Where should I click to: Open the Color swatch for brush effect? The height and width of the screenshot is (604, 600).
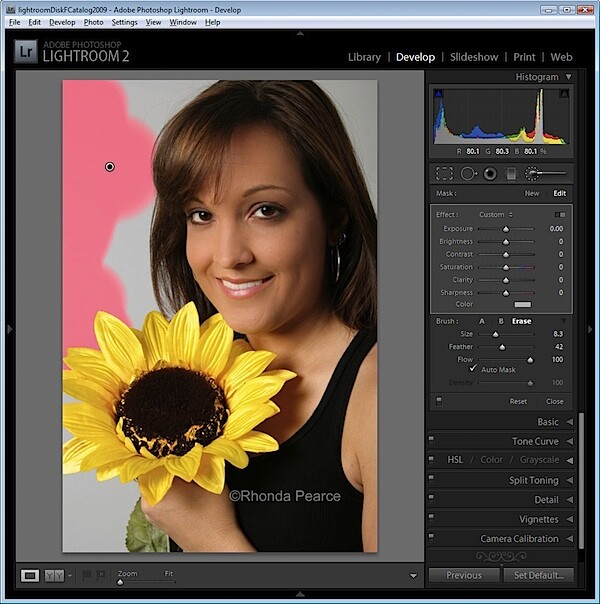(x=523, y=304)
